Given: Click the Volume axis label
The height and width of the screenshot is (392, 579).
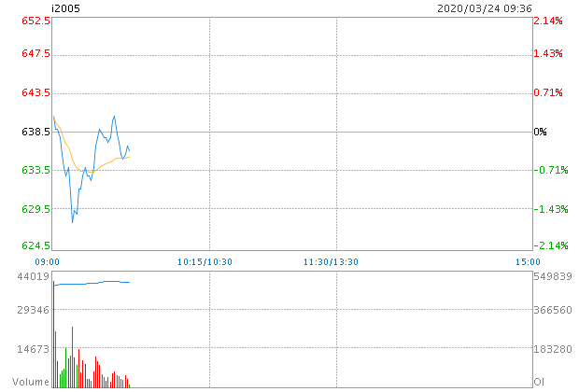Looking at the screenshot, I should click(31, 383).
